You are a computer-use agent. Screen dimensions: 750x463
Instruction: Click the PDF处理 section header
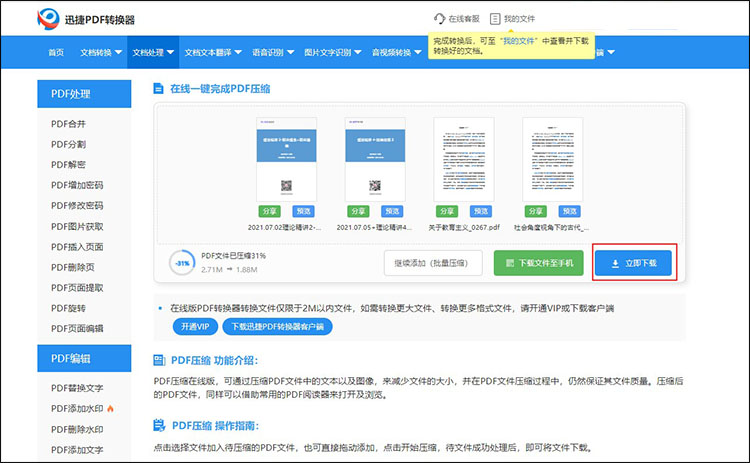(x=84, y=94)
